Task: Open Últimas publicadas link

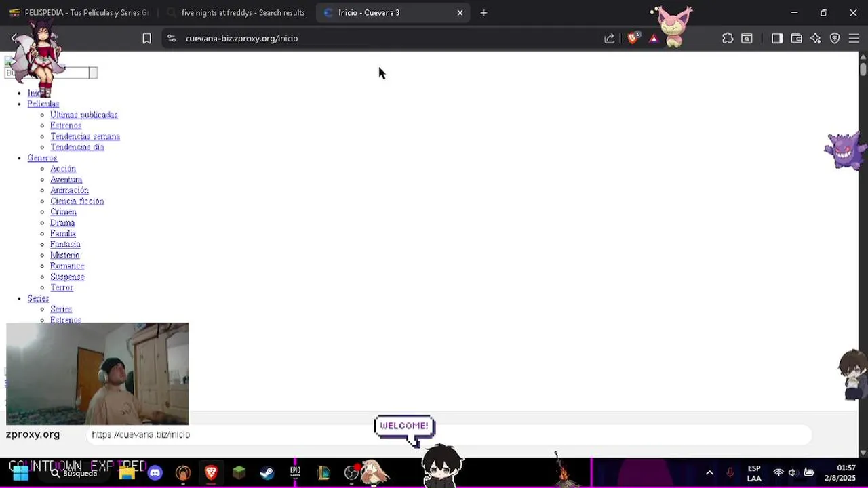Action: click(84, 115)
